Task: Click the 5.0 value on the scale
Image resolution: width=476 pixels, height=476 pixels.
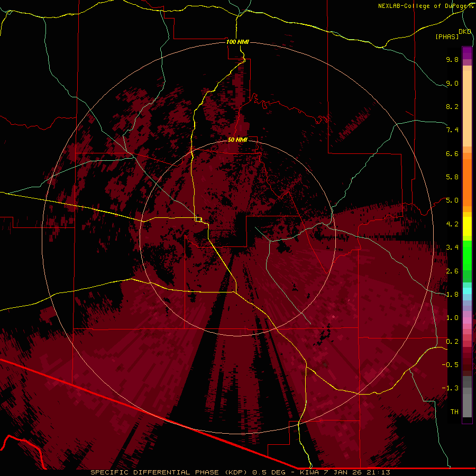Action: click(x=452, y=200)
